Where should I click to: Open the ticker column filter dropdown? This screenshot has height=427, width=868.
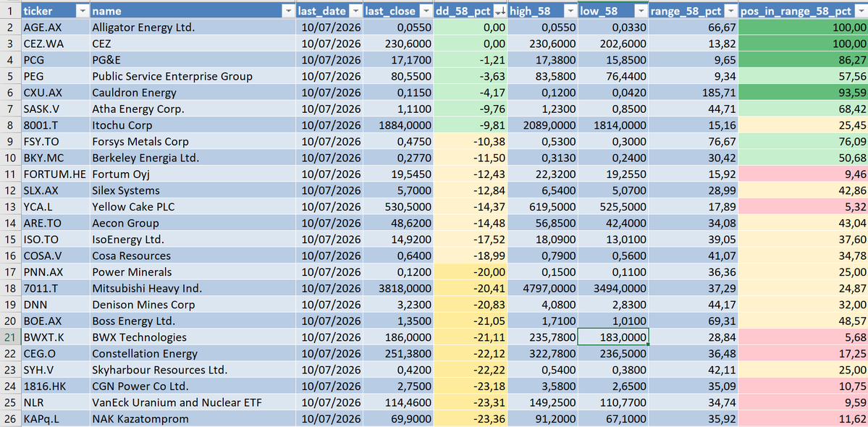point(82,11)
